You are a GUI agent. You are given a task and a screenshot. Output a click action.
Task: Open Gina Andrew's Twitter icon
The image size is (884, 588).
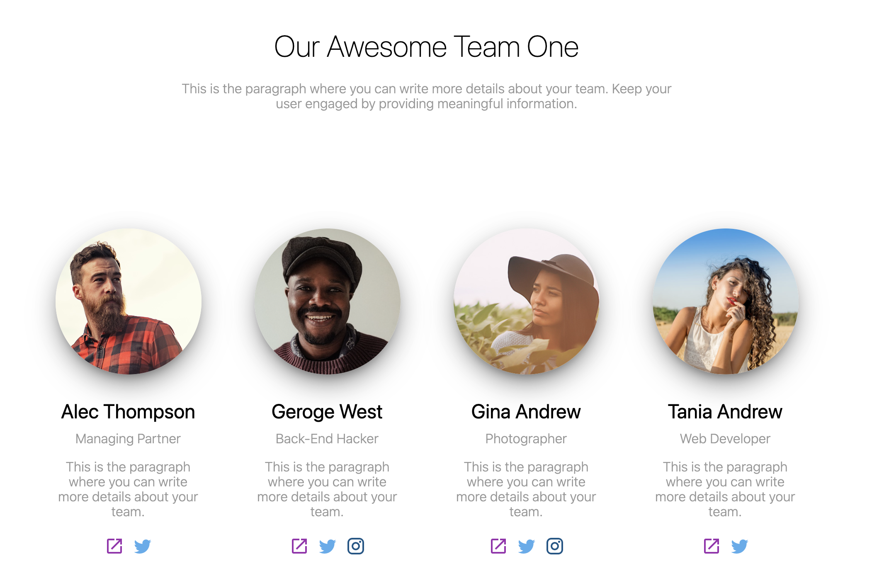pos(527,546)
